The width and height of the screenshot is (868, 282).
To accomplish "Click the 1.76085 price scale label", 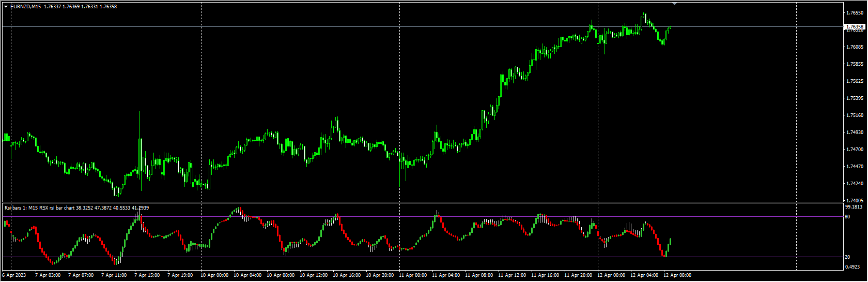I will (x=855, y=47).
